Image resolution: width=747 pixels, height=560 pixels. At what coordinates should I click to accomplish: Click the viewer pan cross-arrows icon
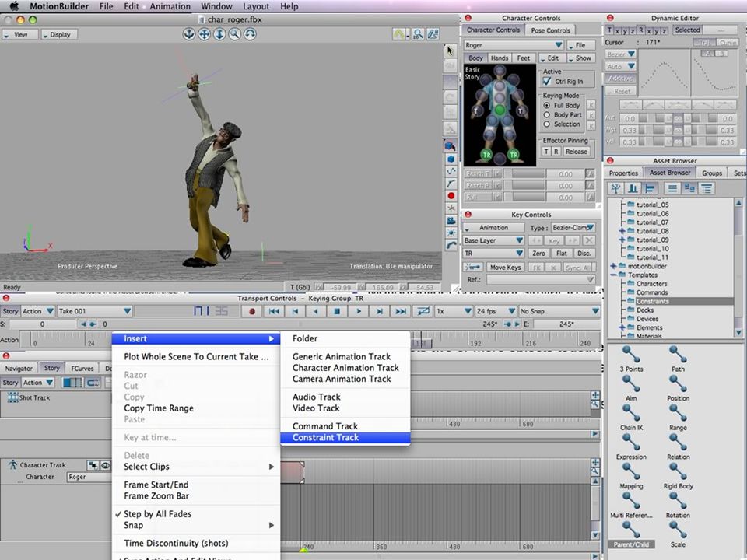(x=205, y=34)
